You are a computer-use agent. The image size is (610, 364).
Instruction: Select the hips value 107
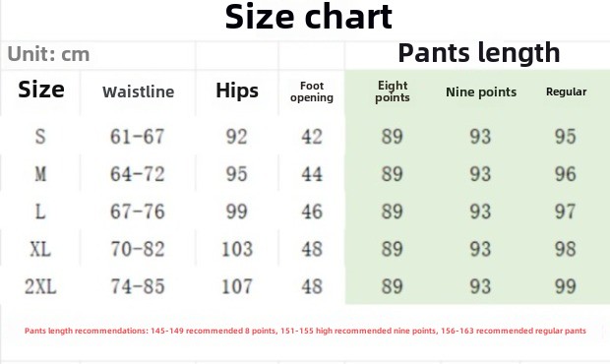pos(237,286)
